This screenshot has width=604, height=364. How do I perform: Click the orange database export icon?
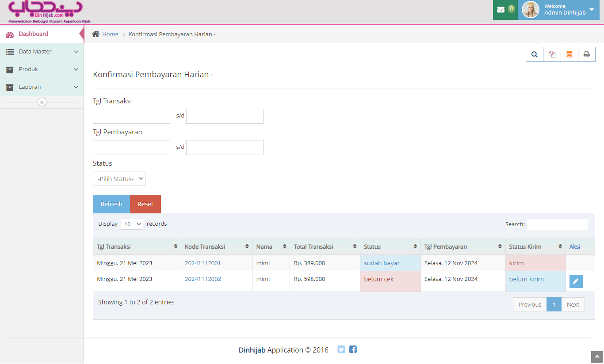pos(570,54)
